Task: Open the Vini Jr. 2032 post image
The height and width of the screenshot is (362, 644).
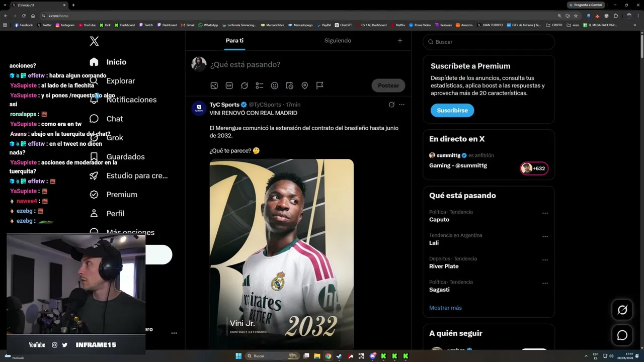Action: pyautogui.click(x=282, y=254)
